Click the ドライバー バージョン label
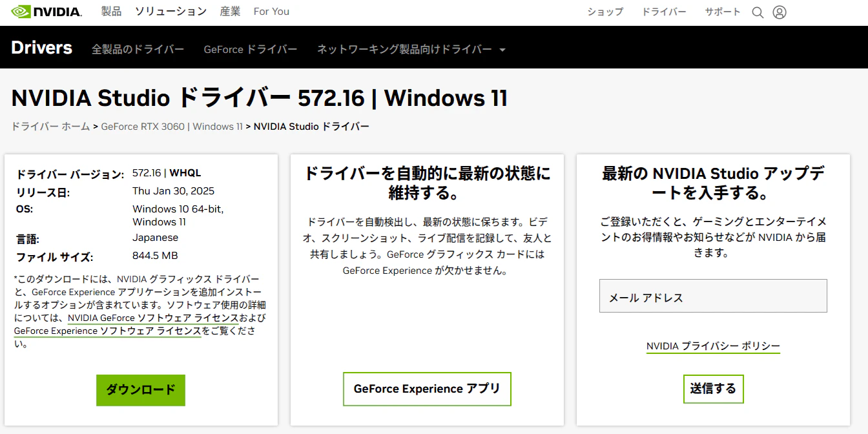This screenshot has height=434, width=868. point(70,174)
